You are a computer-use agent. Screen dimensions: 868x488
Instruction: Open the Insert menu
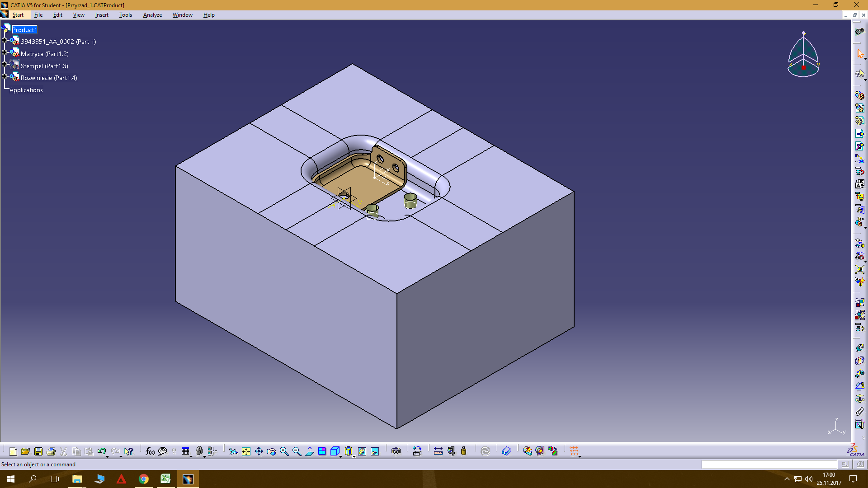pos(102,15)
